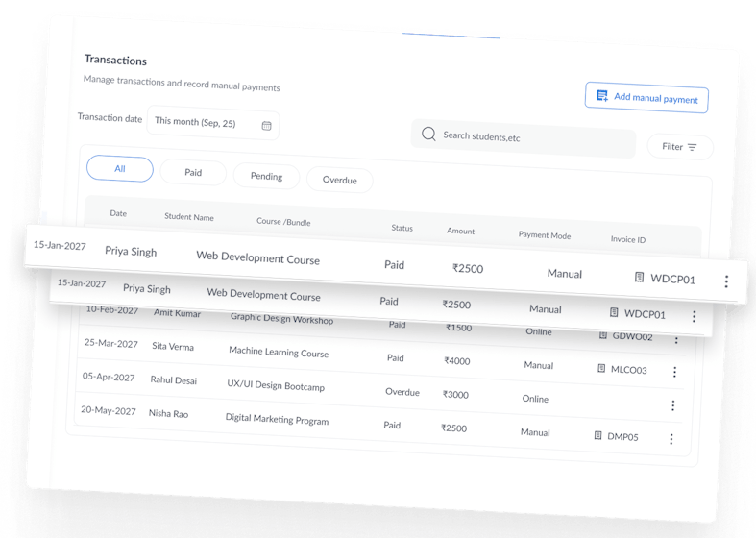Click the Add manual payment button

[646, 98]
